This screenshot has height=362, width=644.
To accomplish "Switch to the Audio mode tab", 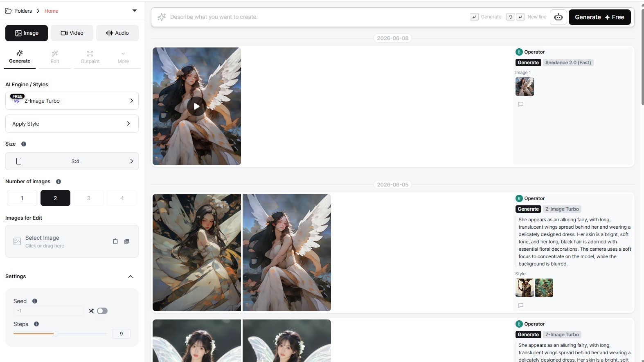I will pyautogui.click(x=117, y=33).
